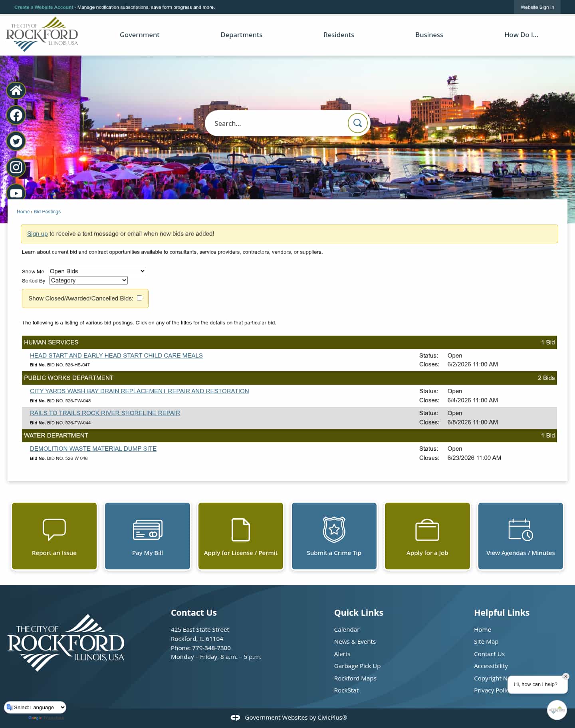Click the City of Rockford header logo
The image size is (575, 728).
tap(42, 34)
